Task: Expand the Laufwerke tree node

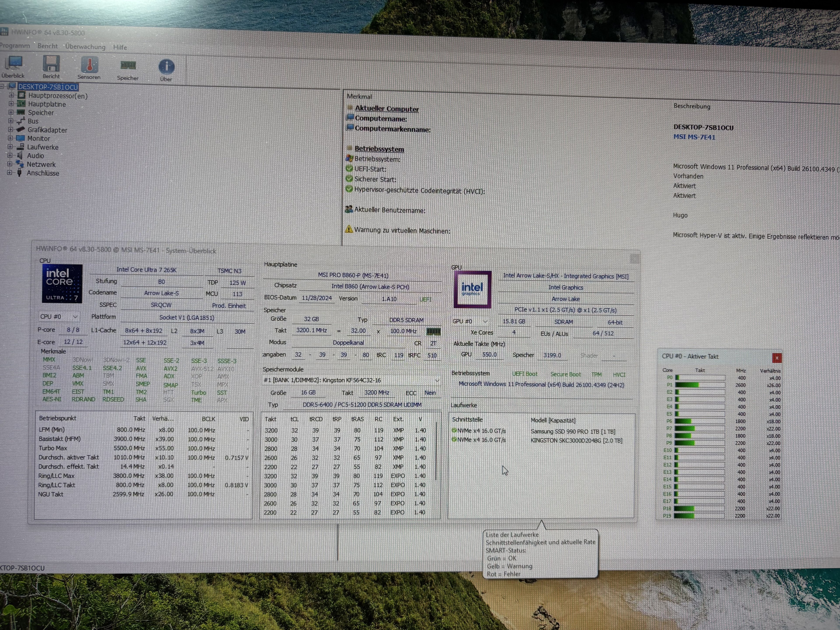Action: coord(10,147)
